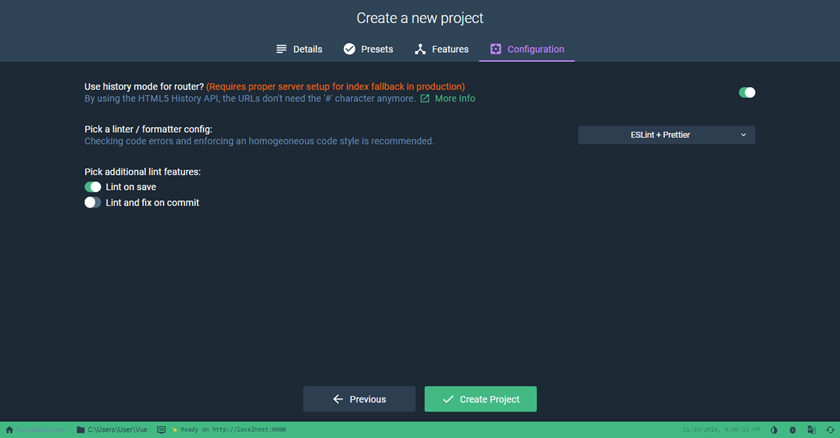Turn off the Lint on save switch
The image size is (840, 438).
pos(93,187)
